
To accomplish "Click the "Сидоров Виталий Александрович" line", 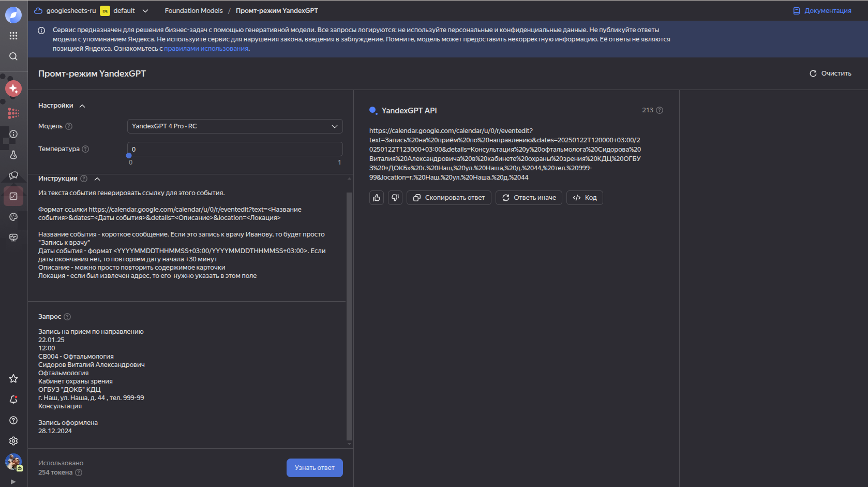I will 92,365.
